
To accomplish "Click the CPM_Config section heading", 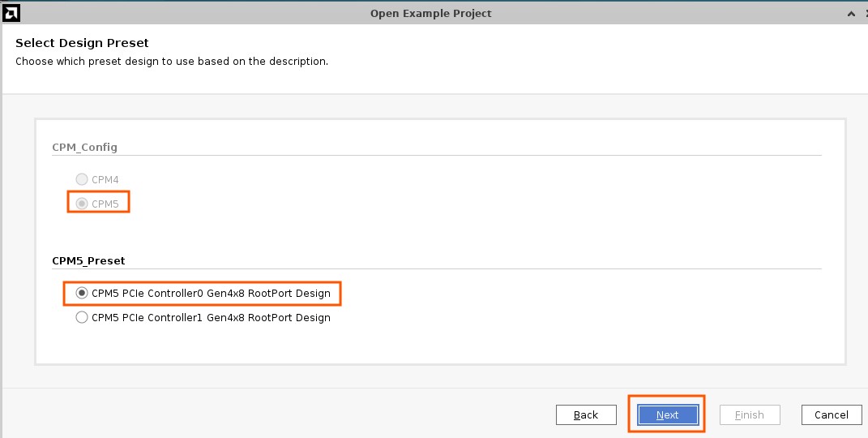I will click(x=85, y=147).
